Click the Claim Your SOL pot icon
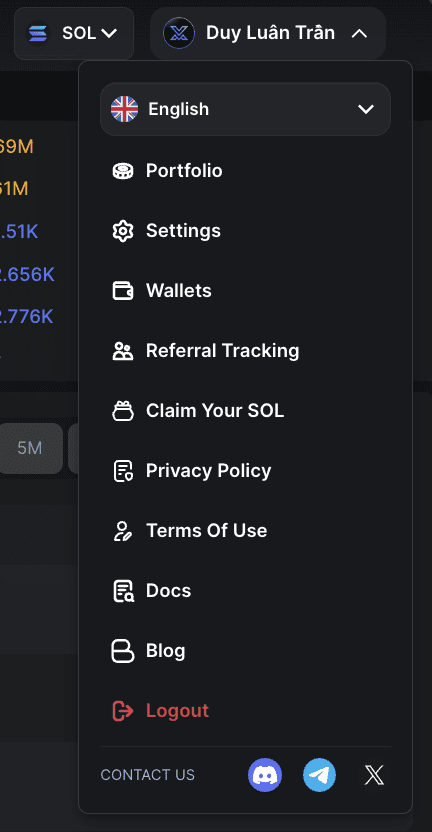The width and height of the screenshot is (432, 832). 123,411
